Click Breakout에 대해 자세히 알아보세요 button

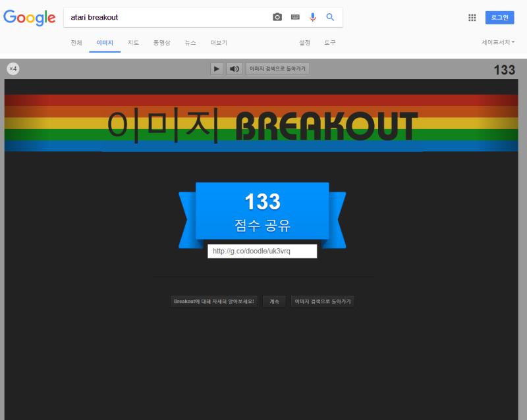click(x=214, y=302)
